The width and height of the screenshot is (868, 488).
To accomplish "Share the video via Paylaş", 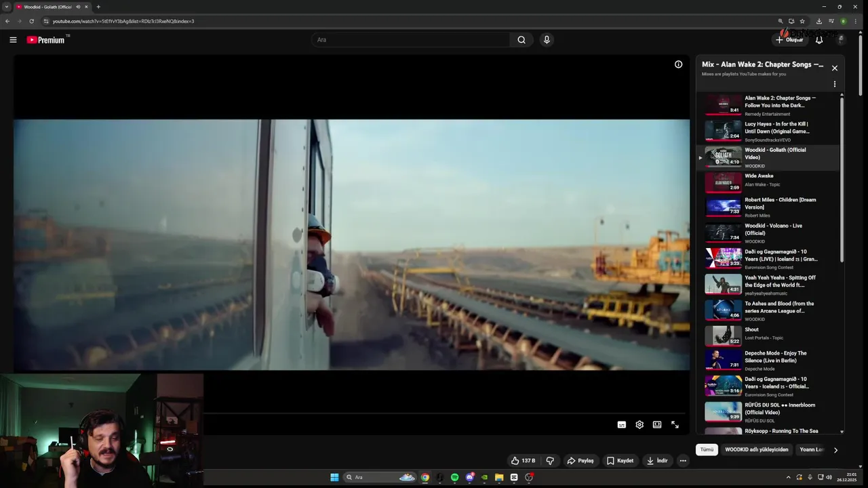I will click(580, 461).
